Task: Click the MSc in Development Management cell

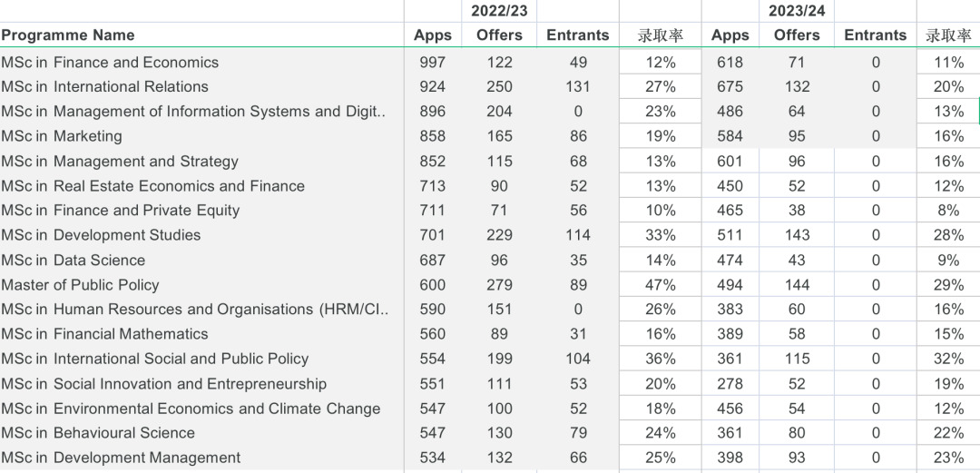Action: tap(121, 458)
